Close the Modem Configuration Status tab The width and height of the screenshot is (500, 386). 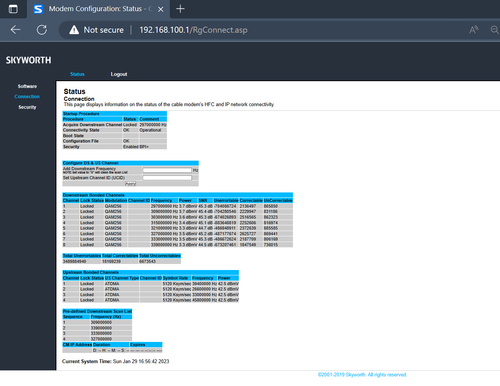(x=160, y=9)
